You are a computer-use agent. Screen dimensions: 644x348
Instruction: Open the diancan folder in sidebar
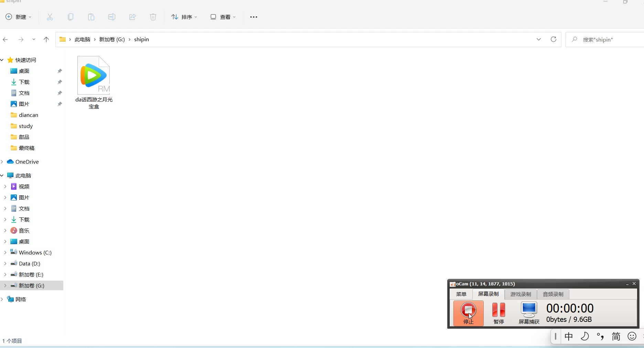point(29,115)
